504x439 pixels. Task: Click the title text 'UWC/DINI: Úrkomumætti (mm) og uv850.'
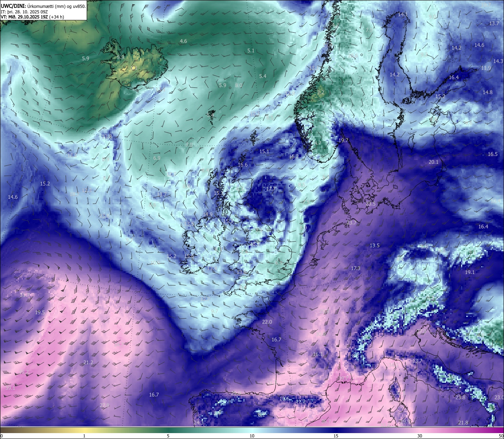(x=43, y=6)
